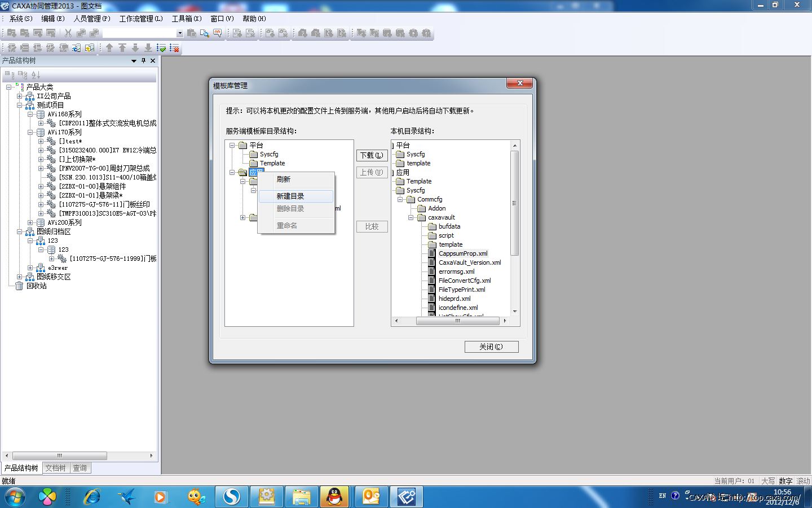Click the help question-mark tray icon
This screenshot has height=508, width=812.
tap(675, 496)
